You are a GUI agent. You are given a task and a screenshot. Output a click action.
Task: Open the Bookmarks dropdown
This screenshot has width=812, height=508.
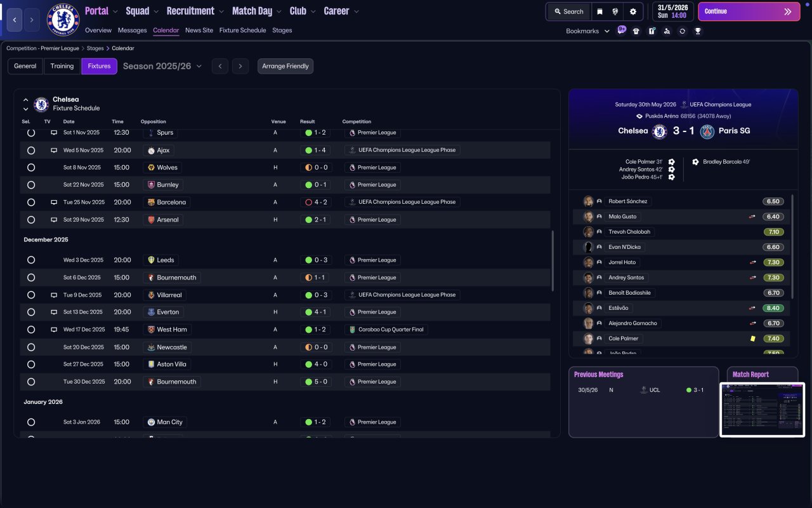587,30
